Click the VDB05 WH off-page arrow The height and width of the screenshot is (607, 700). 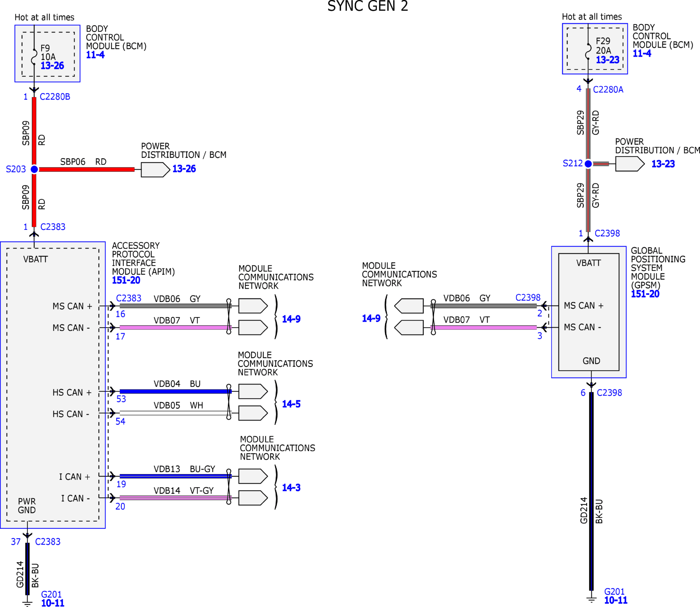(253, 413)
